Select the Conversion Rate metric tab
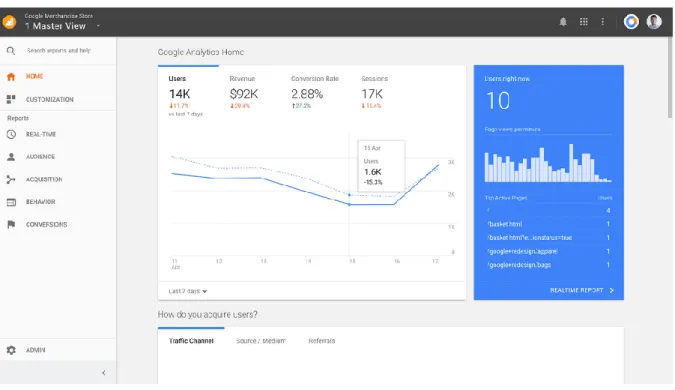The width and height of the screenshot is (675, 390). coord(315,92)
